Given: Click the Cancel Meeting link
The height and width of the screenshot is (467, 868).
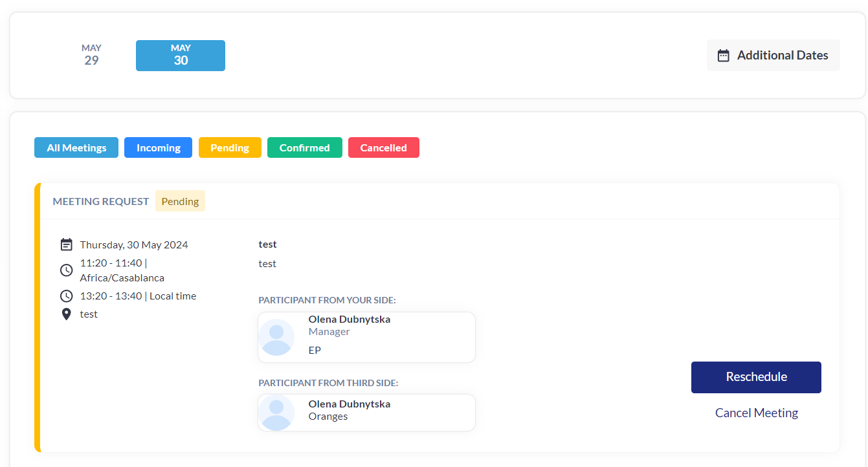Looking at the screenshot, I should [x=756, y=413].
